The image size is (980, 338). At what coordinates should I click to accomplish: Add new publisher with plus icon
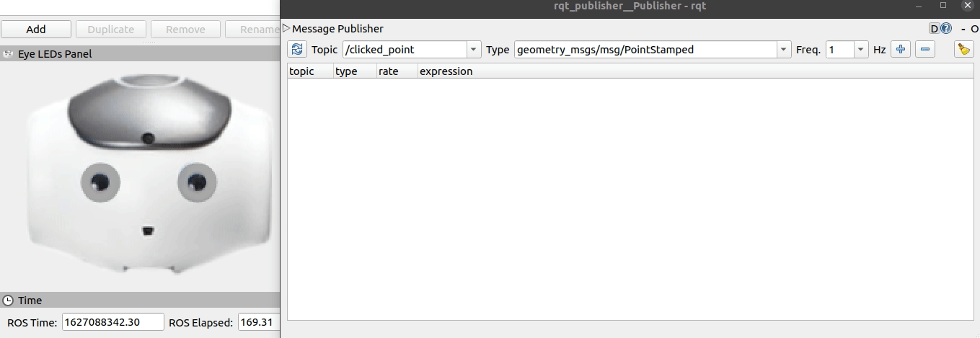[x=900, y=50]
